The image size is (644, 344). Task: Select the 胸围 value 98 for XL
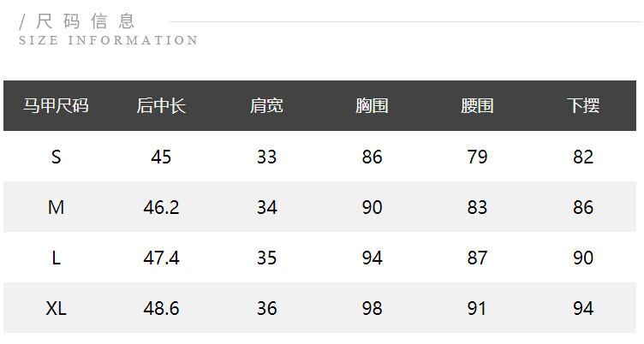point(372,308)
